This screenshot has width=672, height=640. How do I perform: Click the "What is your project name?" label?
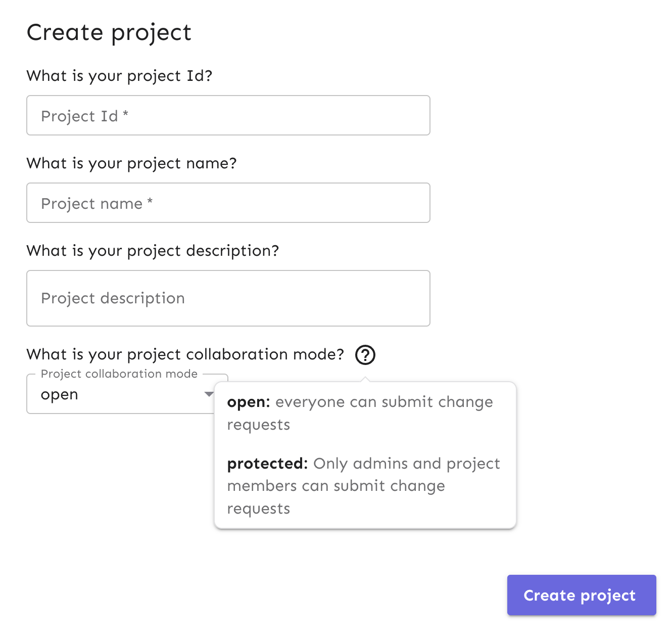click(x=131, y=163)
